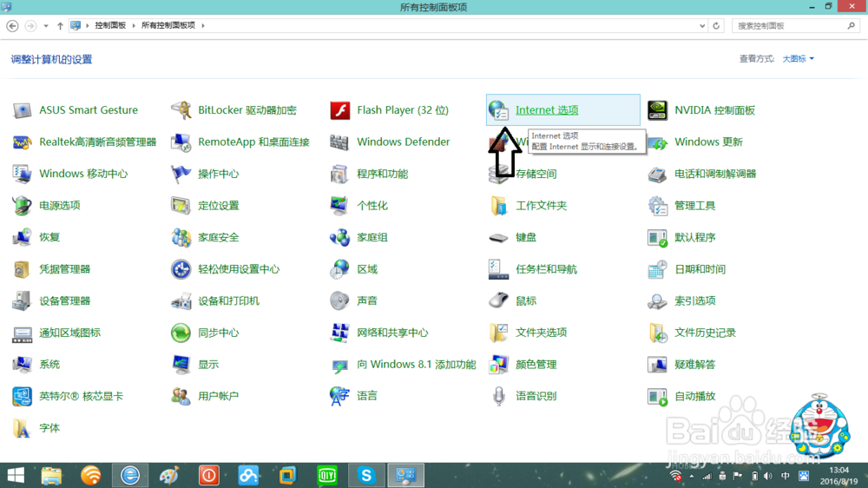Click 控制面板 breadcrumb segment
Image resolution: width=868 pixels, height=488 pixels.
click(110, 25)
